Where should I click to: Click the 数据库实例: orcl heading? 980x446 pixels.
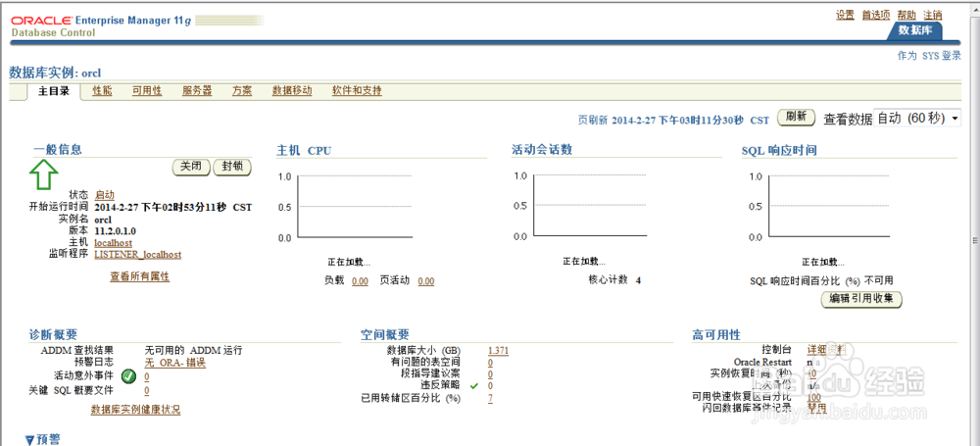coord(55,72)
